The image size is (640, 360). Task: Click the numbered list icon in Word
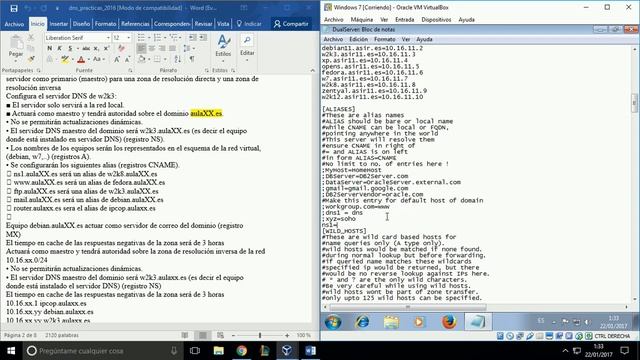(x=158, y=38)
